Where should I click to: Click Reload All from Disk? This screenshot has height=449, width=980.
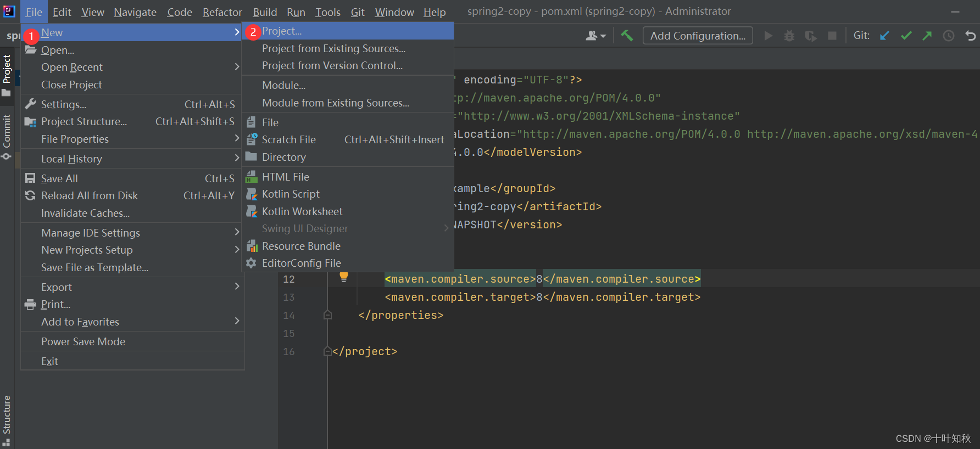(132, 195)
